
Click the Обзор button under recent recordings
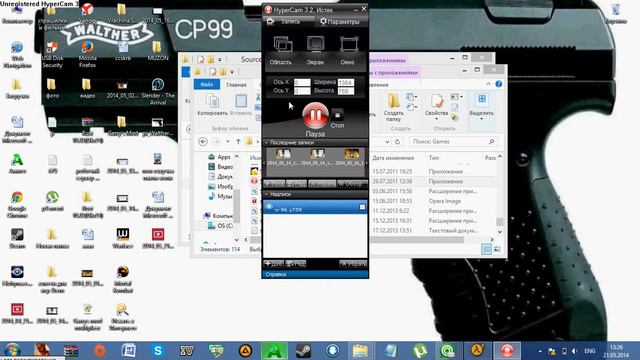(352, 184)
